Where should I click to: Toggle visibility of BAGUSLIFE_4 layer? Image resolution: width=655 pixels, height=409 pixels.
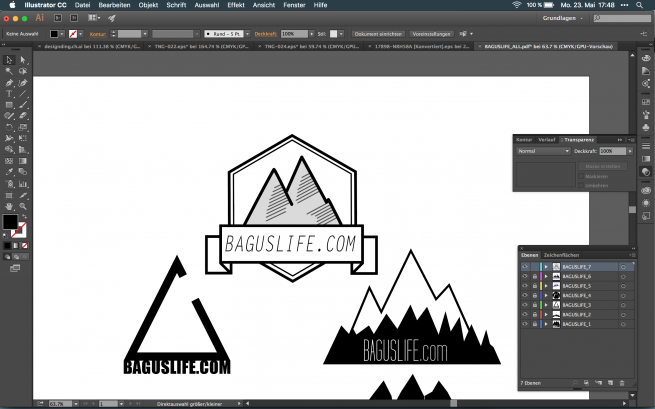coord(525,296)
